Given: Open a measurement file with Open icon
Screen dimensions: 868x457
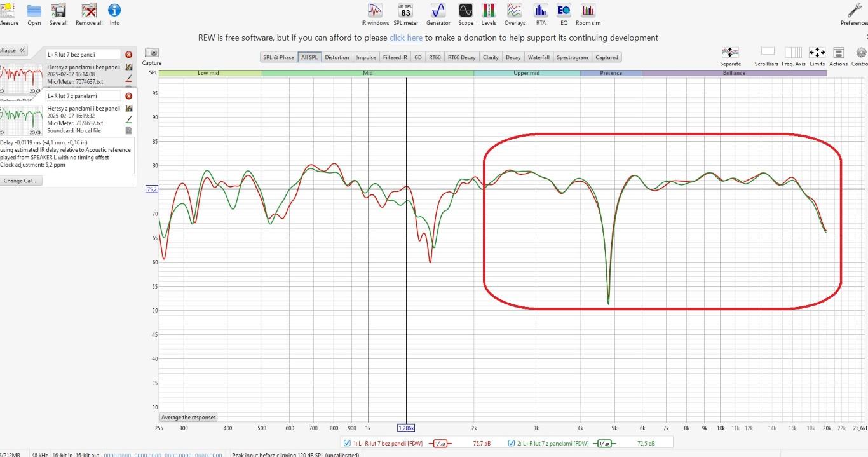Looking at the screenshot, I should 34,10.
